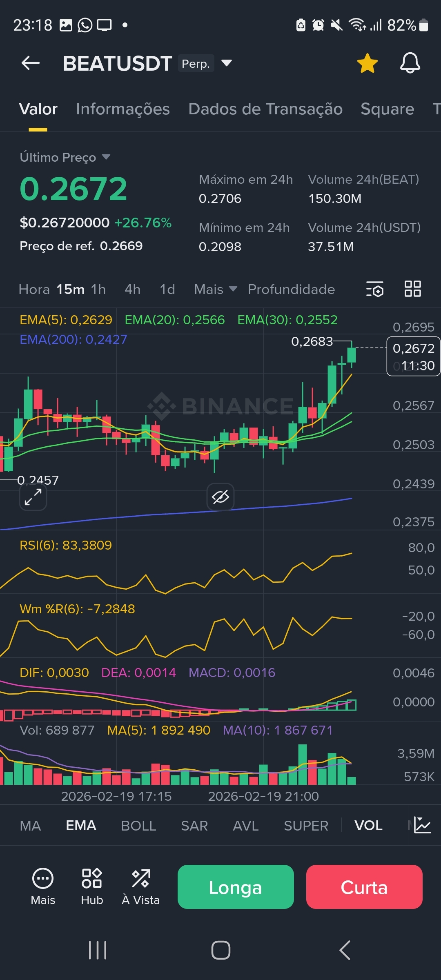
Task: Tap the RSI(6): 83,3809 label
Action: tap(66, 545)
